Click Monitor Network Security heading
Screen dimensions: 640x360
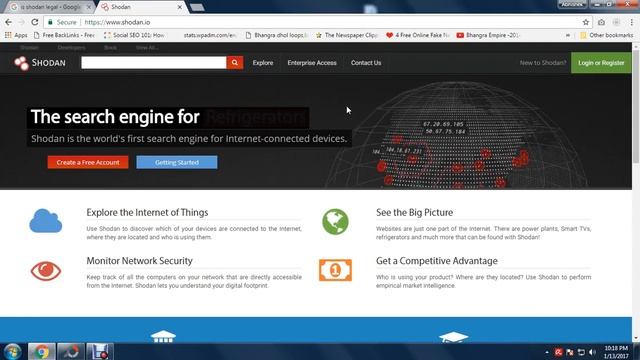coord(139,260)
